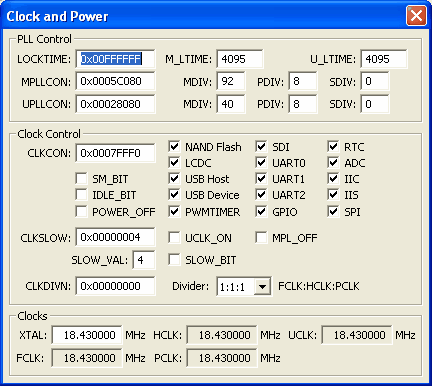Click the CLKDIVN register field

click(115, 286)
